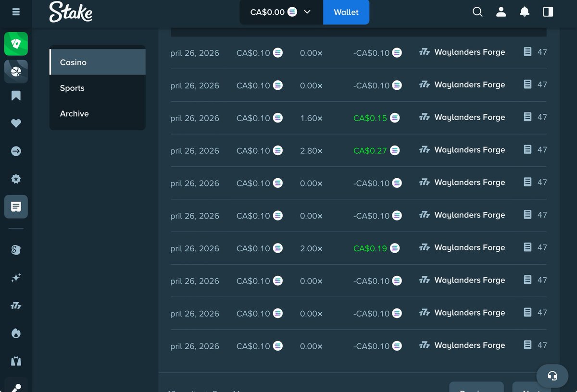Click the CA$0.15 payout value

coord(370,118)
